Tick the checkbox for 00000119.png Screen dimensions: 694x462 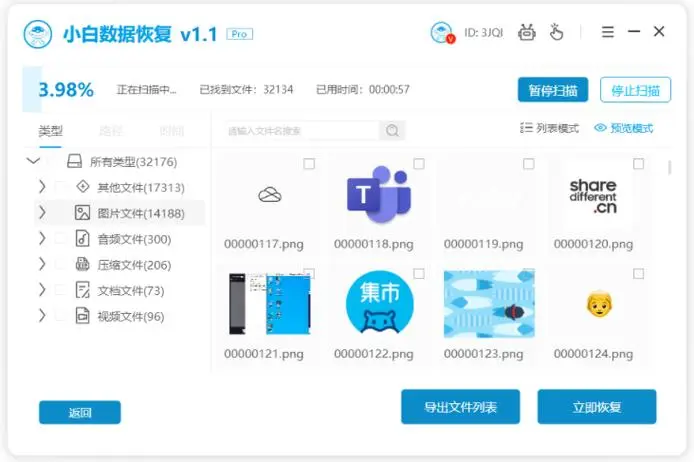pos(528,164)
